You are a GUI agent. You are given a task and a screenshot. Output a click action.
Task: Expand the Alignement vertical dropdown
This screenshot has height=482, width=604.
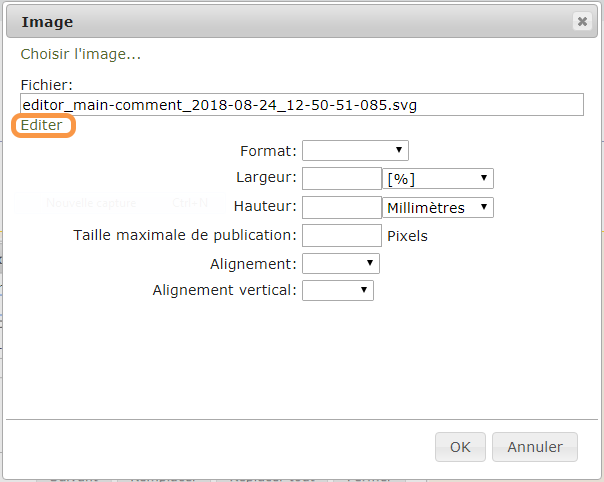tap(338, 290)
